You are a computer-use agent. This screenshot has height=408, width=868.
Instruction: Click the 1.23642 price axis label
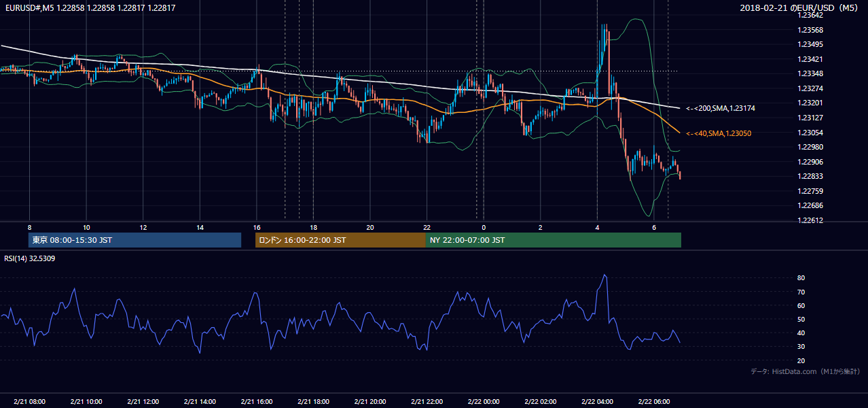click(x=810, y=16)
